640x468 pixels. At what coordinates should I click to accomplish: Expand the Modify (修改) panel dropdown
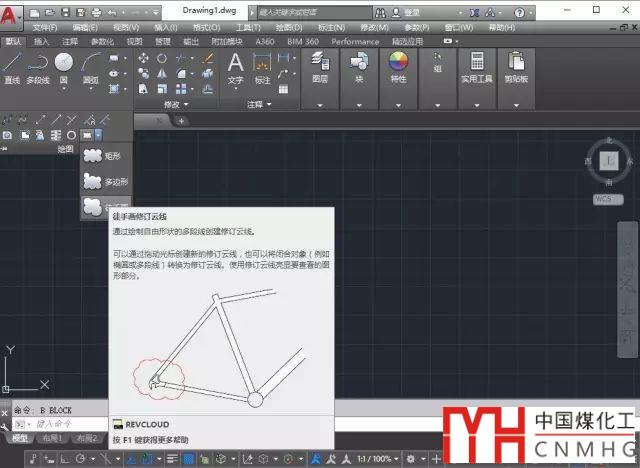(x=176, y=104)
